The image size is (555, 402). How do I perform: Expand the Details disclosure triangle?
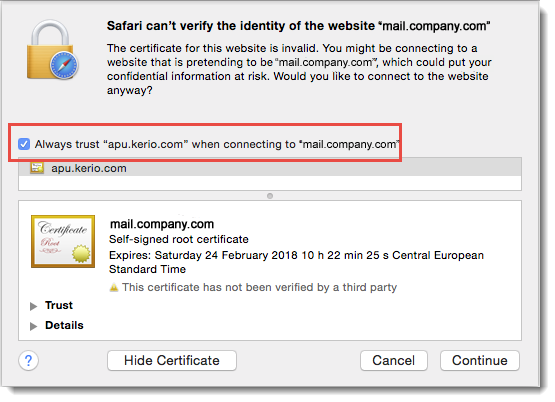pyautogui.click(x=34, y=326)
